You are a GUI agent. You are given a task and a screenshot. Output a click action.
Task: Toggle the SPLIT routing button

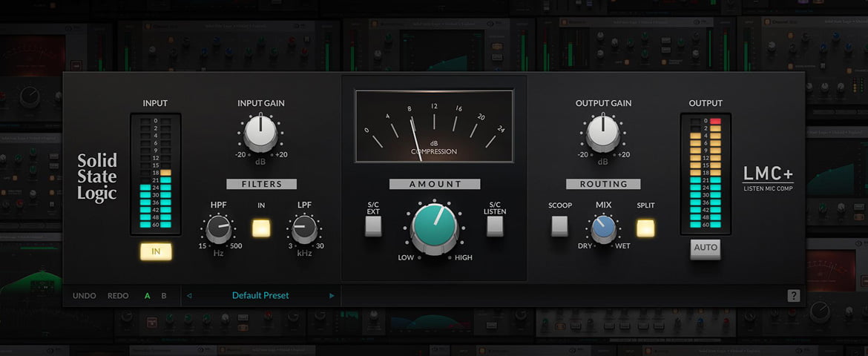(x=645, y=228)
